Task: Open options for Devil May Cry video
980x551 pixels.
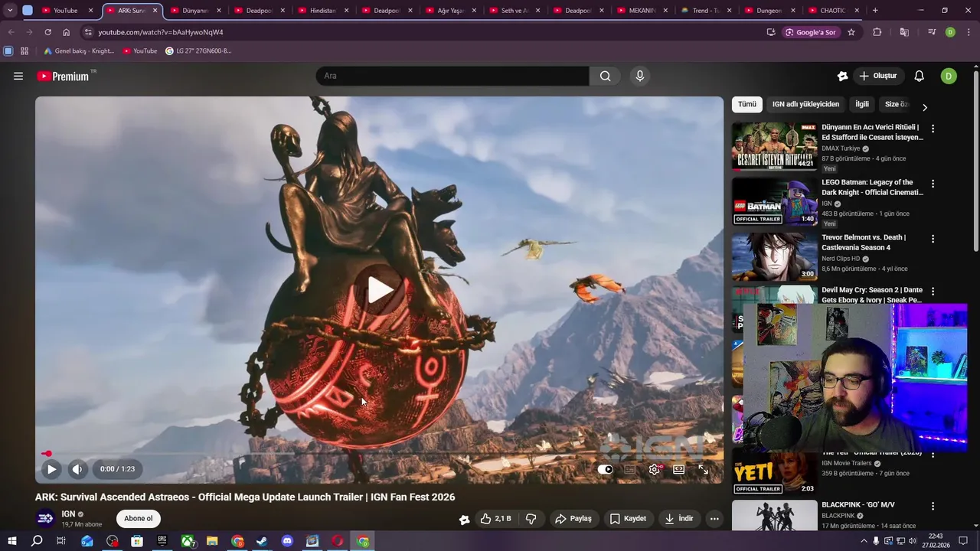Action: (933, 292)
